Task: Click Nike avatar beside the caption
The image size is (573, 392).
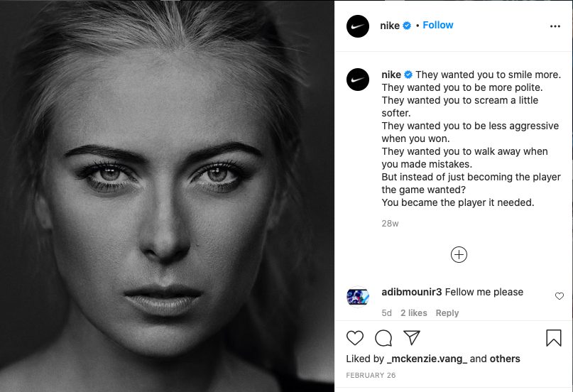Action: coord(358,80)
